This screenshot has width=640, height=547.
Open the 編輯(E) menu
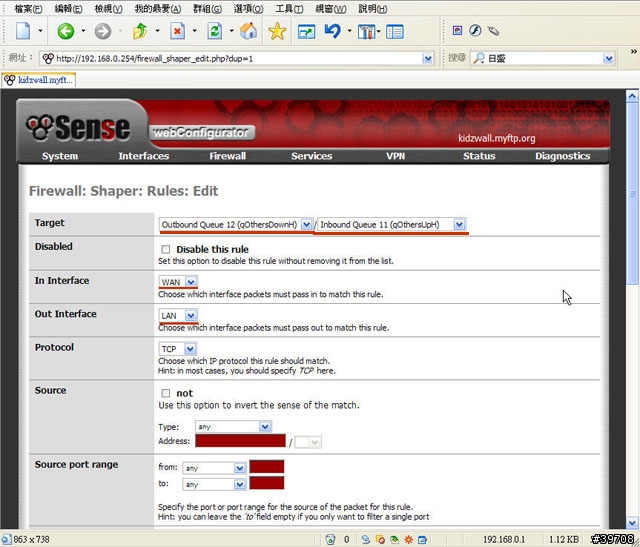[68, 9]
